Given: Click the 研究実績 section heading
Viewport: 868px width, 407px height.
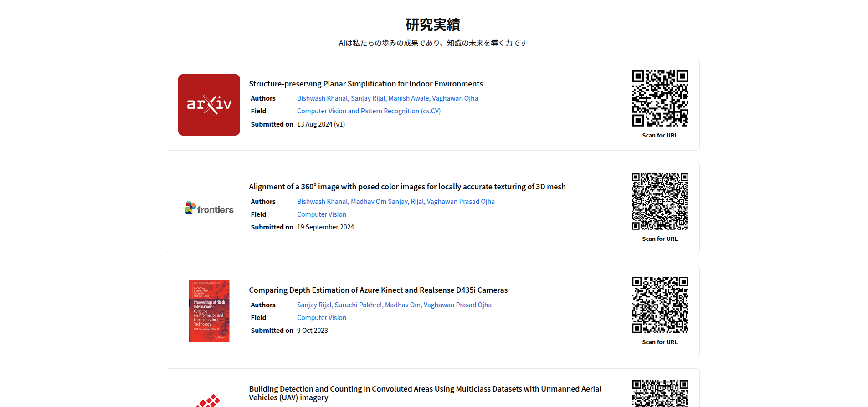Looking at the screenshot, I should [433, 25].
